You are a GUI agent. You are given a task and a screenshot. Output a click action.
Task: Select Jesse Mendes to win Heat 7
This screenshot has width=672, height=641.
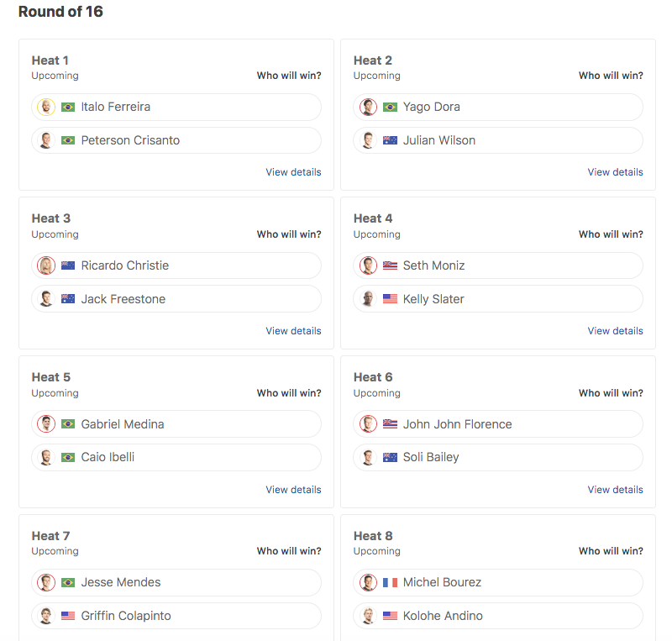pos(176,582)
